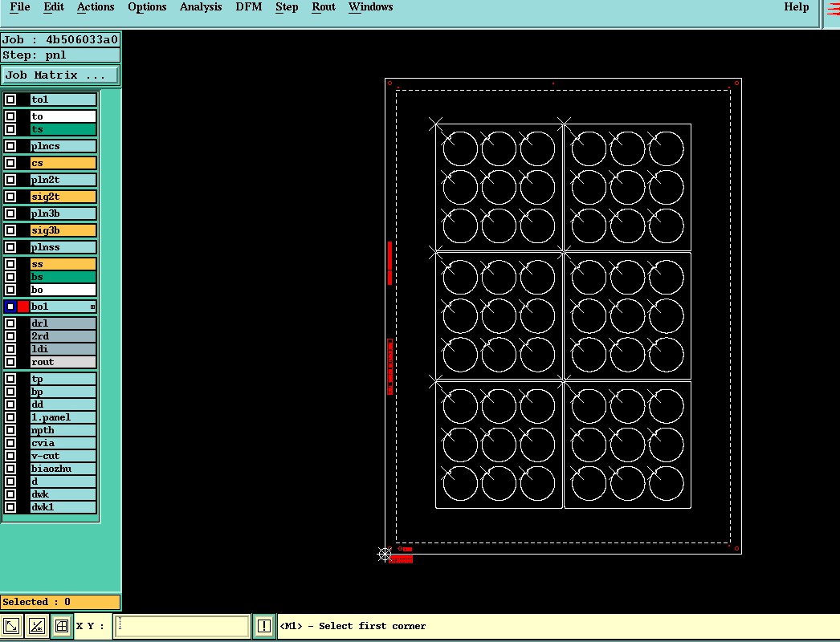Toggle checkbox for layer ldi
The image size is (840, 642).
(x=10, y=349)
